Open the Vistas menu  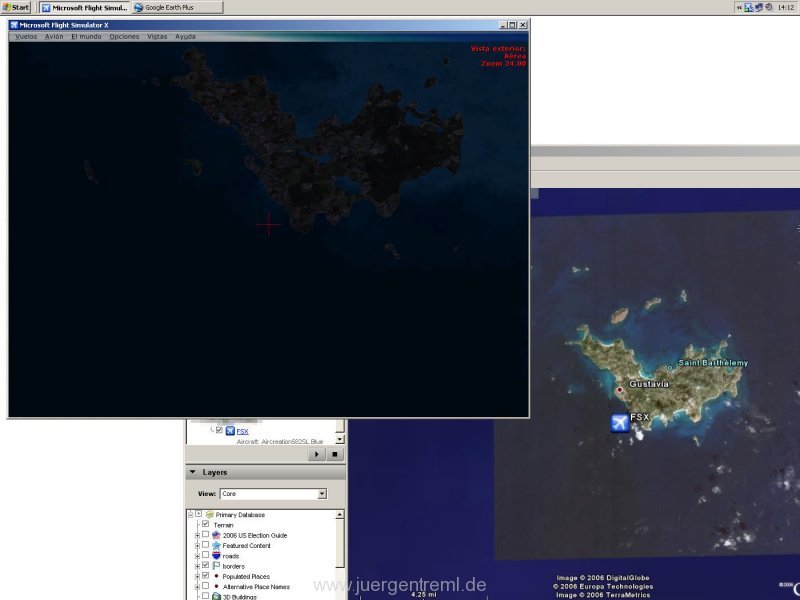tap(157, 37)
